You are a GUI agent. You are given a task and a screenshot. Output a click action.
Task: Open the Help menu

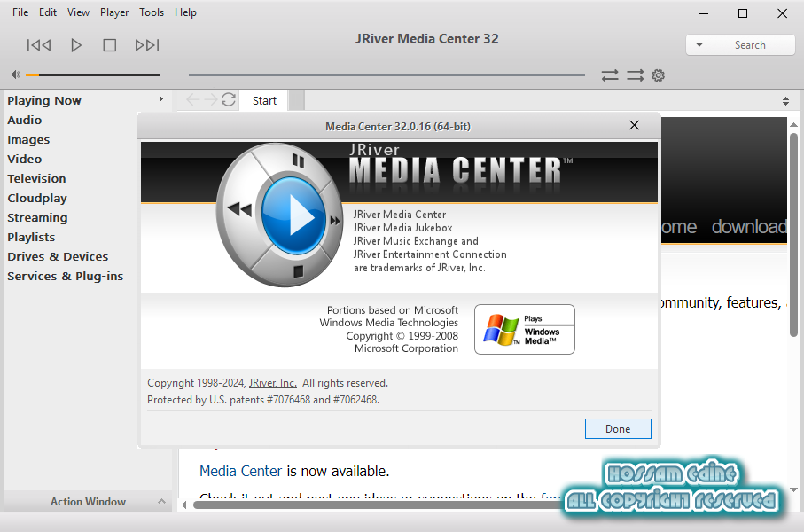tap(185, 12)
